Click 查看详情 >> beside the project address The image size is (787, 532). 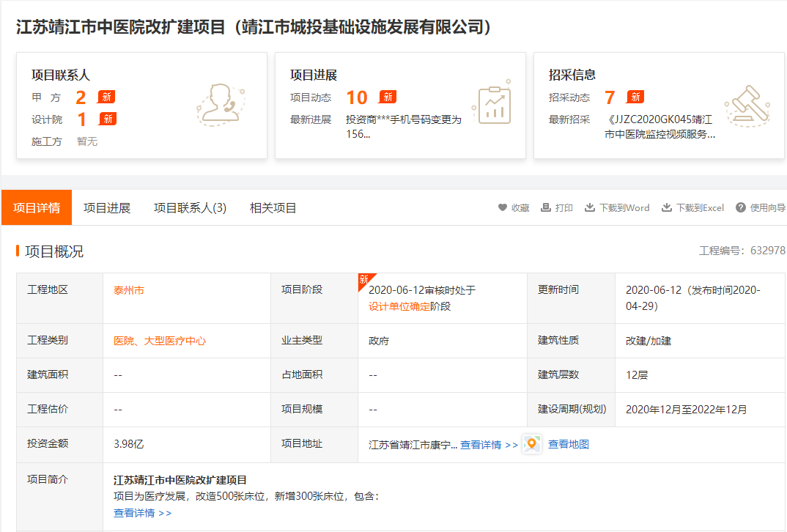(489, 445)
